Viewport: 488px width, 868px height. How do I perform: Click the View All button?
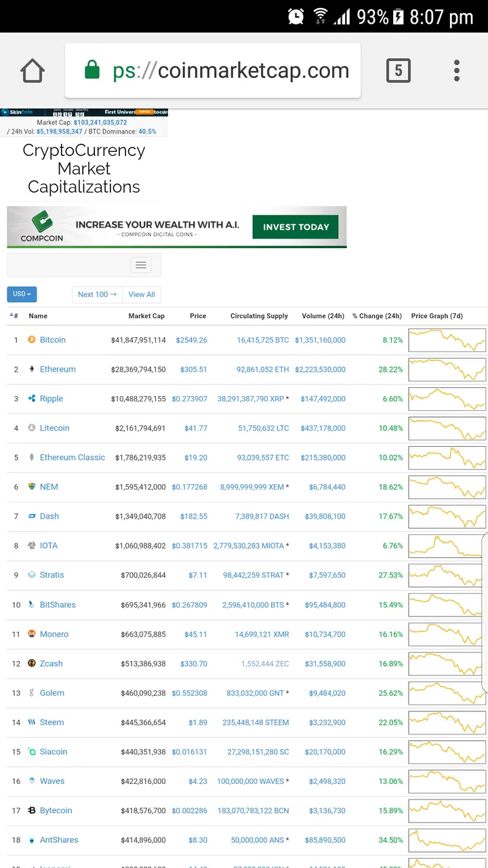(x=142, y=294)
